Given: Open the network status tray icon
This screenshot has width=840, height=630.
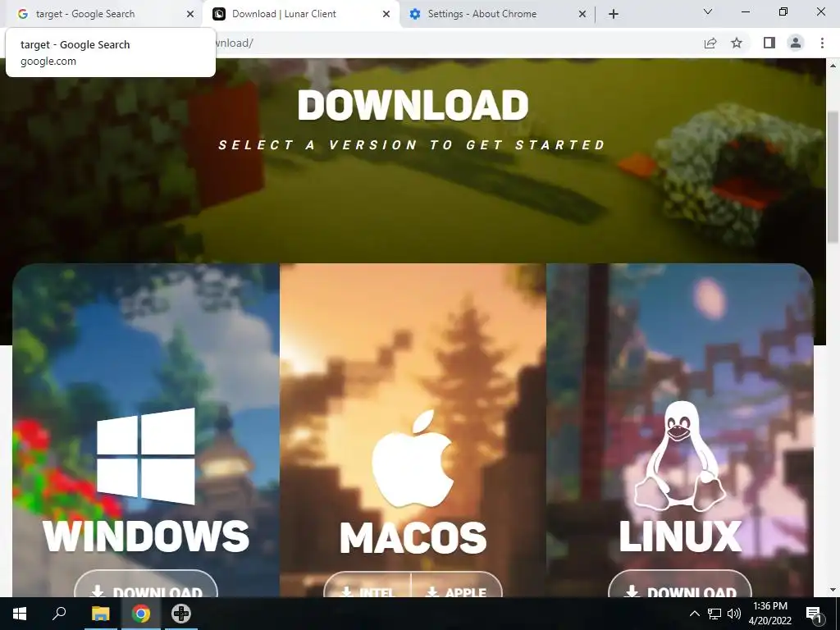Looking at the screenshot, I should [x=714, y=614].
